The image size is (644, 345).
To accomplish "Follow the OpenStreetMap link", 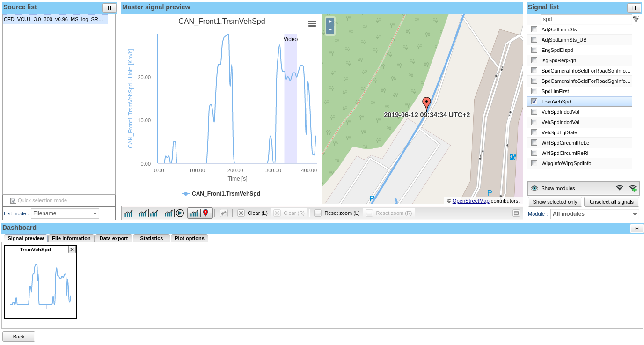I will [470, 201].
